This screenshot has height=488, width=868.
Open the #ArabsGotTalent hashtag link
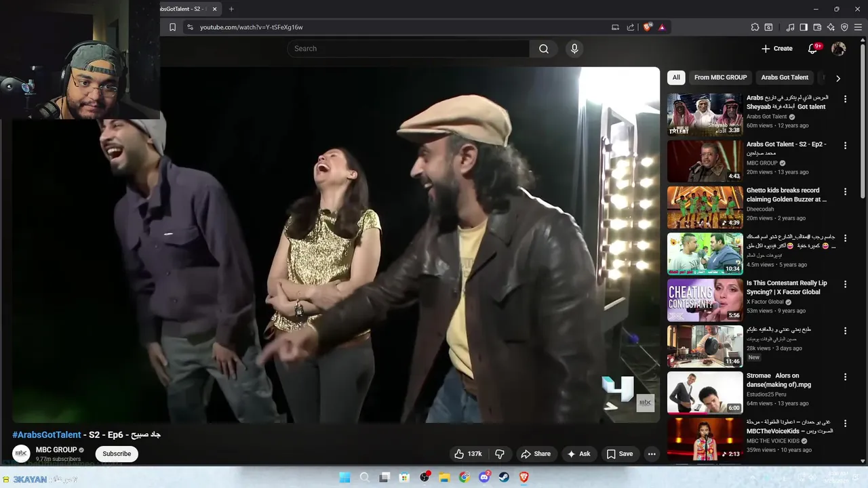(x=47, y=434)
